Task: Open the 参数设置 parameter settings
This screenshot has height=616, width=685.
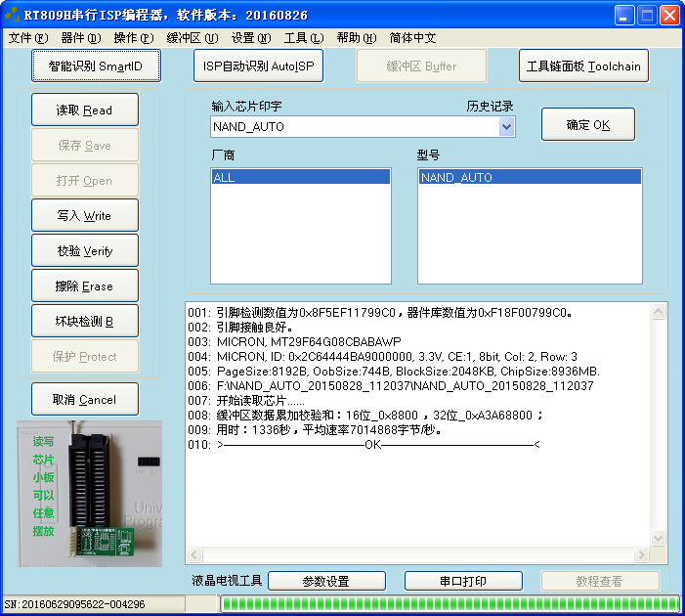Action: [326, 581]
